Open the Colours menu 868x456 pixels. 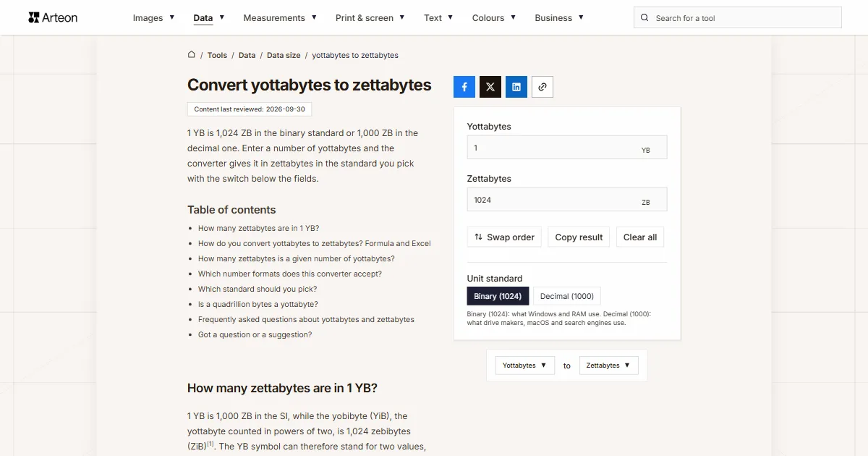pos(494,18)
